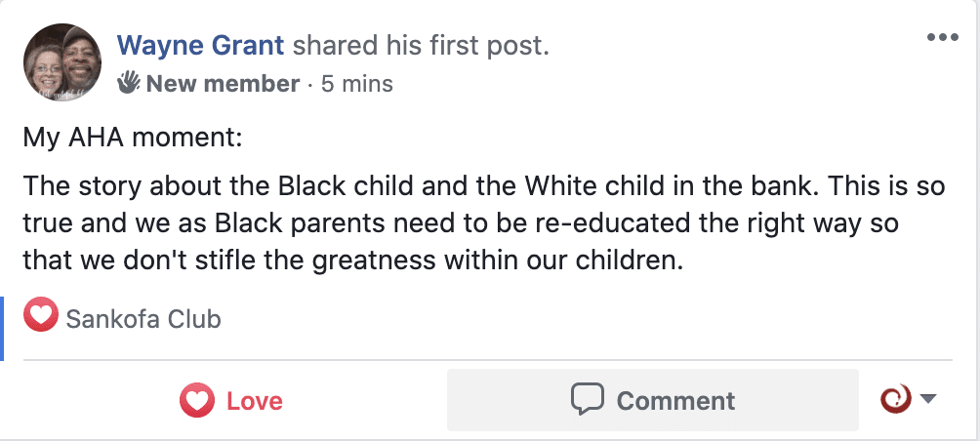Click the 'shared his first post' text
This screenshot has width=980, height=441.
tap(422, 45)
